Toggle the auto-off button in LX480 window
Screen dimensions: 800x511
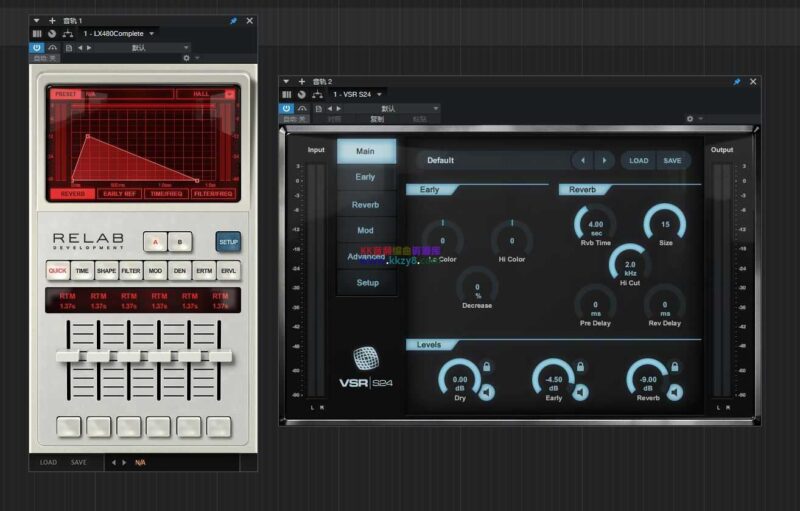coord(45,58)
